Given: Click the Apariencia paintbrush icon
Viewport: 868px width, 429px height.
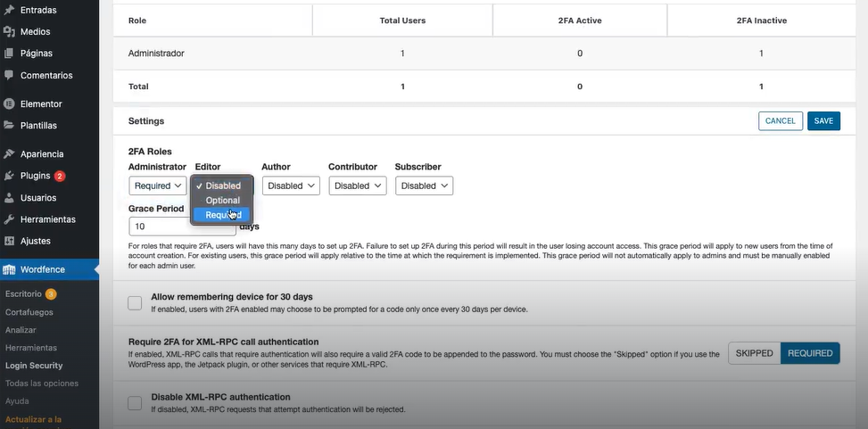Looking at the screenshot, I should 9,154.
